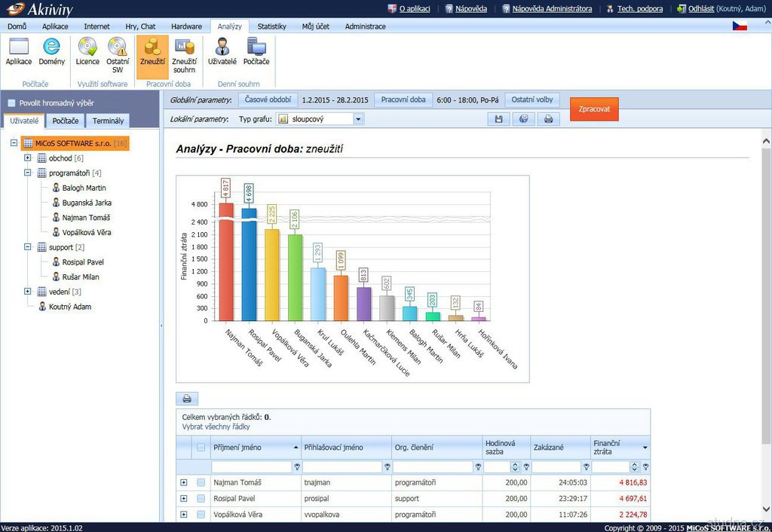Select user Balogh Martin in tree
The image size is (772, 532).
pos(78,188)
